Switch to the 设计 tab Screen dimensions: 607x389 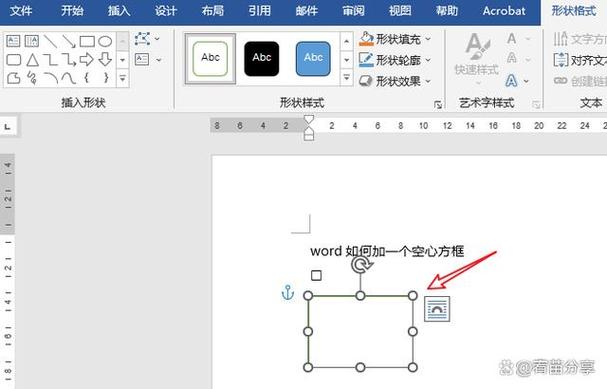point(166,10)
